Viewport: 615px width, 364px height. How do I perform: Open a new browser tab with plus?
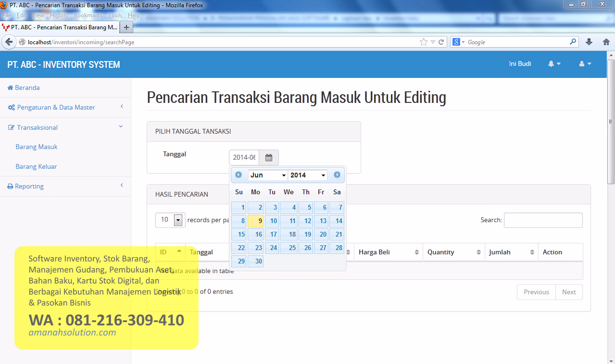126,27
